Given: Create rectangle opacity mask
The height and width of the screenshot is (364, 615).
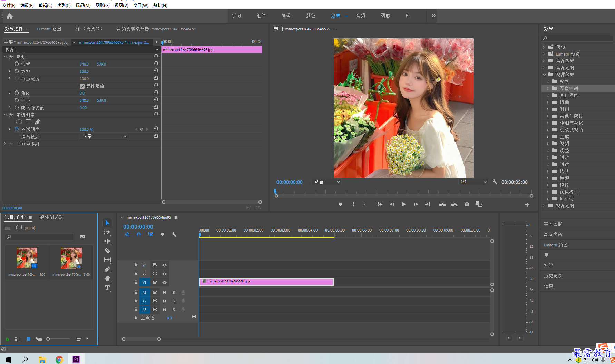Looking at the screenshot, I should (x=28, y=122).
